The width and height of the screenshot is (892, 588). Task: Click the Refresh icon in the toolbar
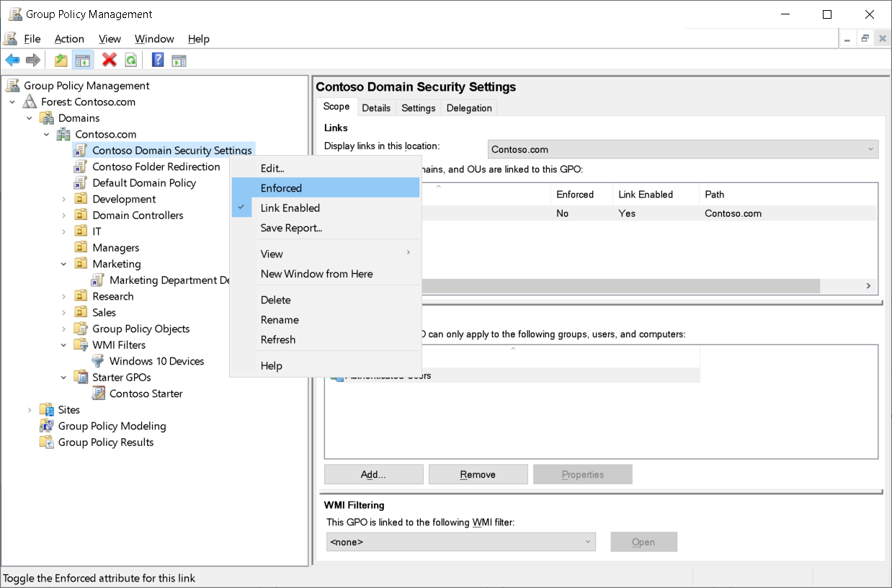pyautogui.click(x=131, y=60)
